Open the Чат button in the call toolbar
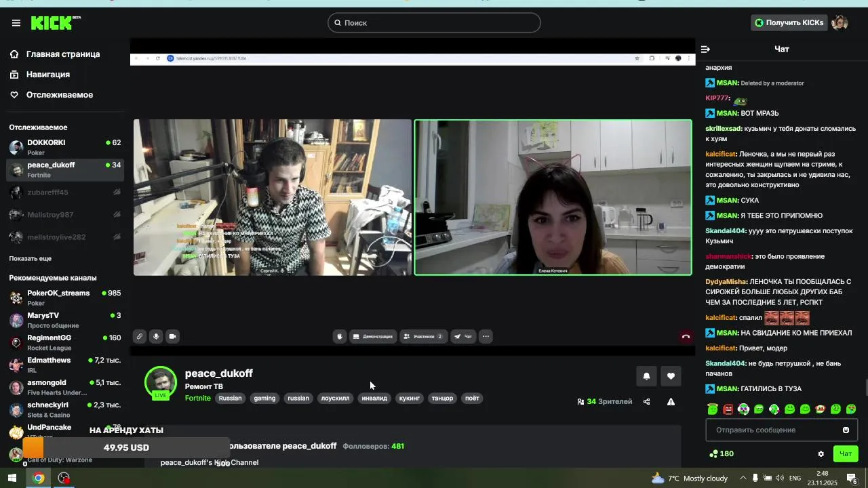This screenshot has height=488, width=868. point(463,336)
